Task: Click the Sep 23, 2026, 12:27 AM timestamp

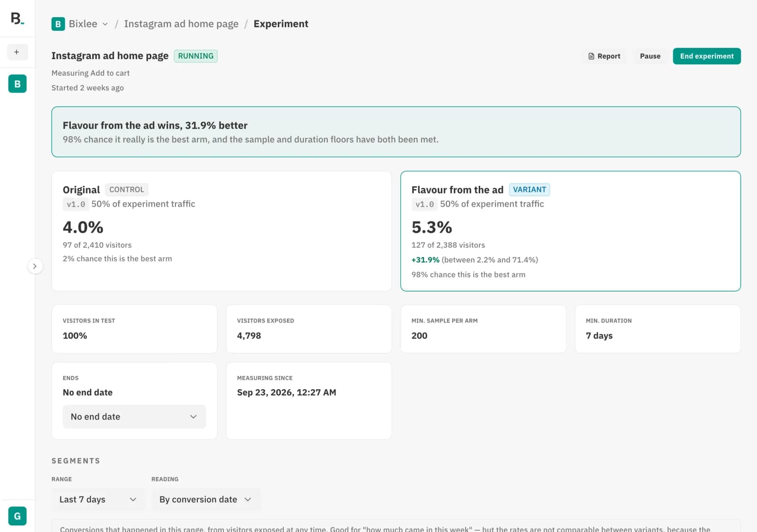Action: pyautogui.click(x=287, y=392)
